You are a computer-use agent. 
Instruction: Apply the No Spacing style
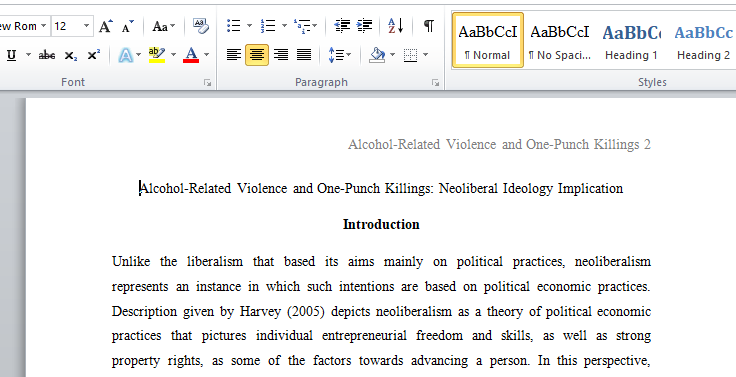pos(560,40)
